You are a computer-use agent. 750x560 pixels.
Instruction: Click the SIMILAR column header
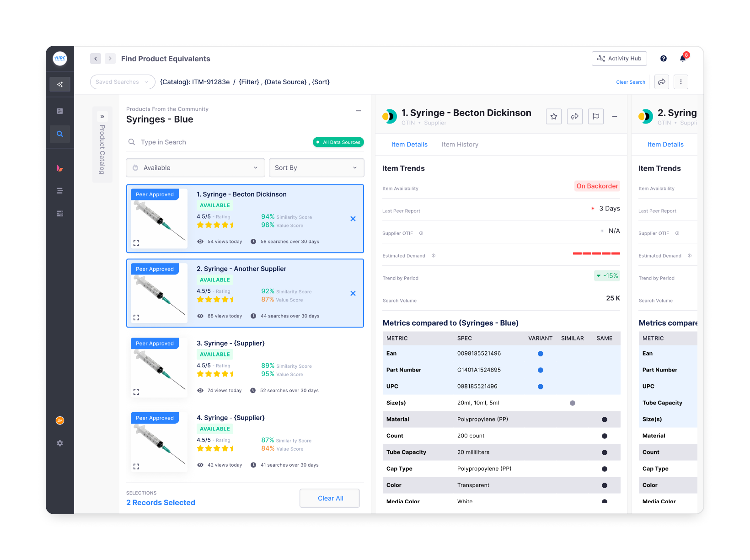tap(573, 339)
